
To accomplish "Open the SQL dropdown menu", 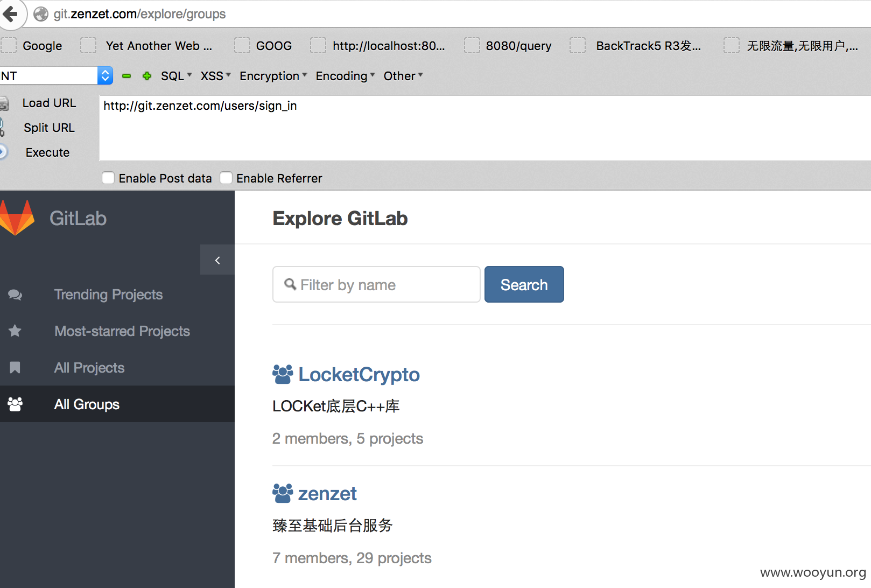I will click(176, 76).
